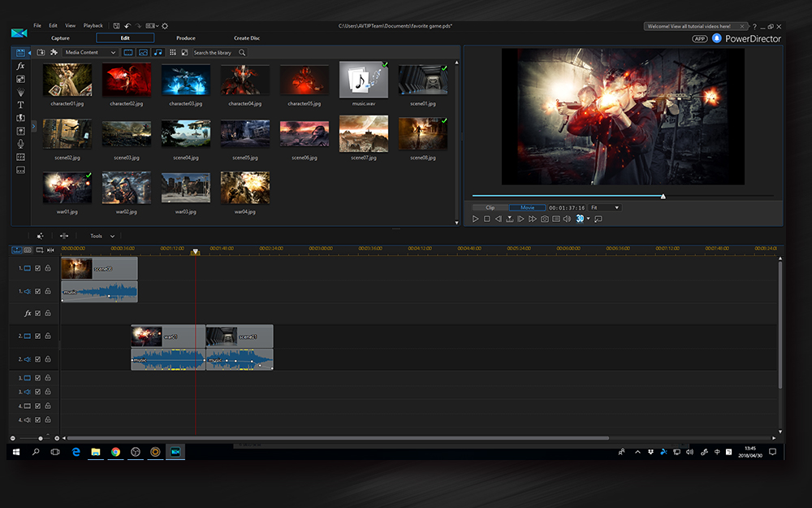Click the preview quality/display options icon
The image size is (812, 508).
(x=555, y=219)
